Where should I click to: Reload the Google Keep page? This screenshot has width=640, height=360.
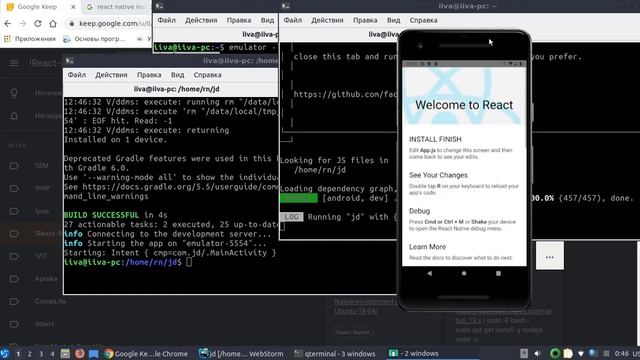coord(38,24)
